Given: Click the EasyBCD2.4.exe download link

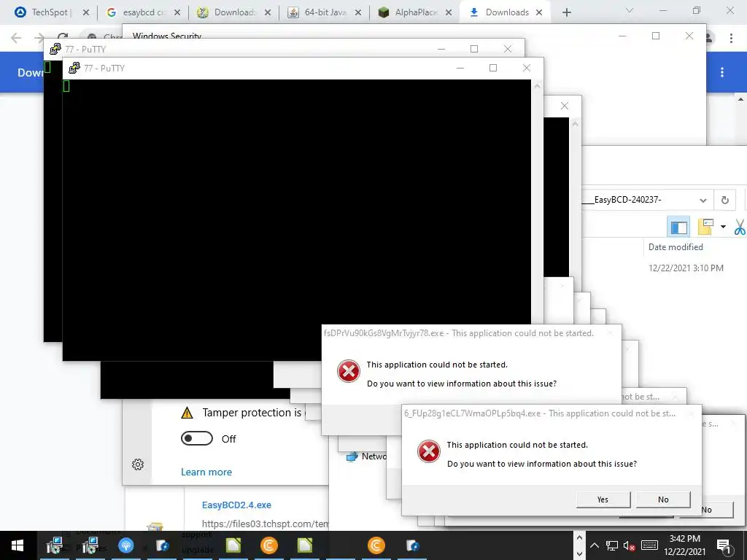Looking at the screenshot, I should click(236, 505).
